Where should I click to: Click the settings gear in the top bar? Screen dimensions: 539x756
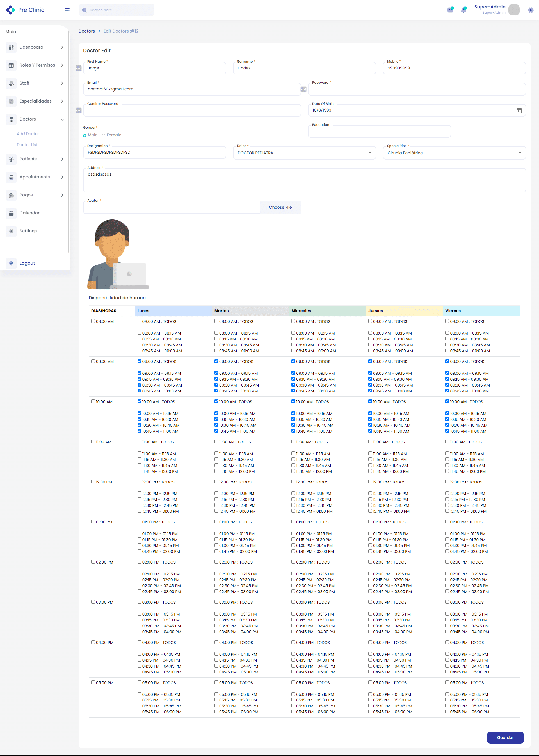pyautogui.click(x=530, y=10)
